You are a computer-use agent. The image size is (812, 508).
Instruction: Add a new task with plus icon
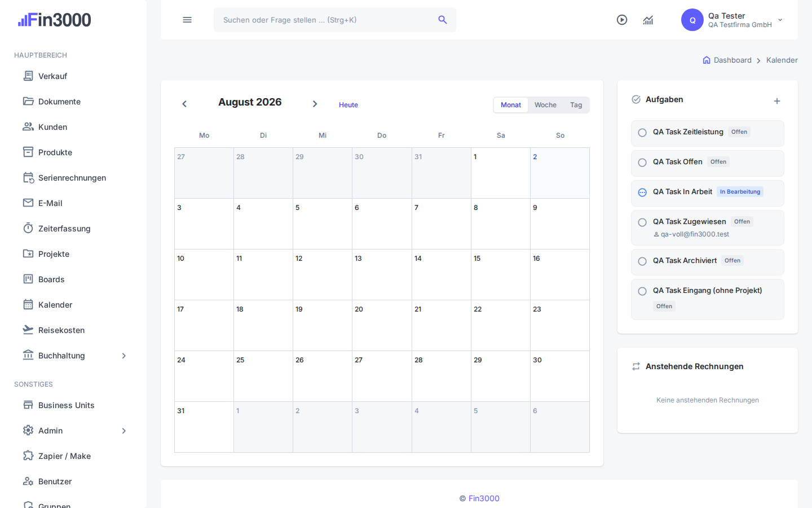(777, 101)
